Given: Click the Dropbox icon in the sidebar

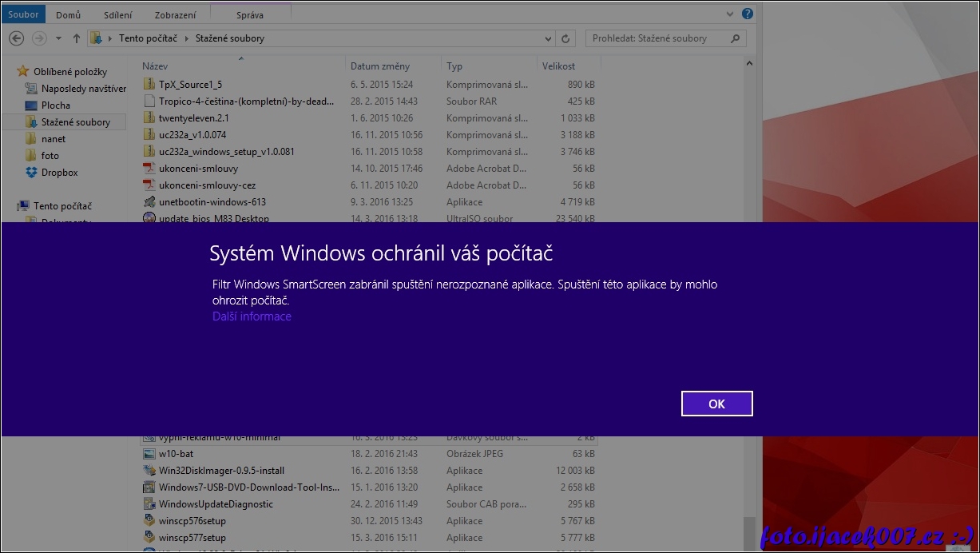Looking at the screenshot, I should point(31,173).
